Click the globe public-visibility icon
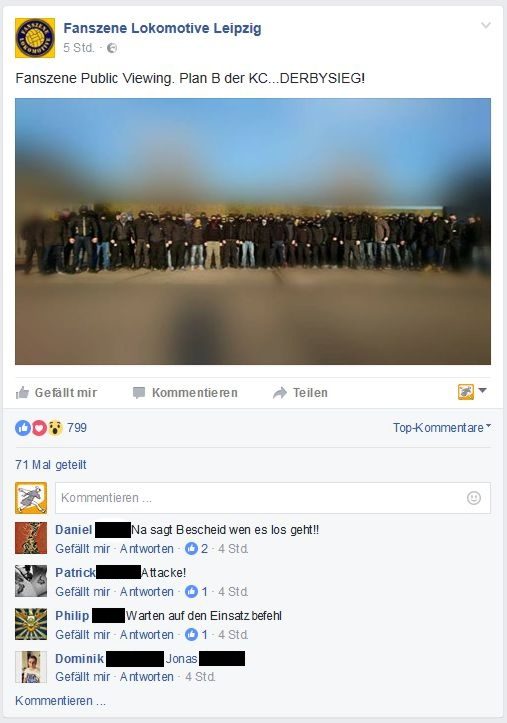This screenshot has height=723, width=507. [x=112, y=48]
